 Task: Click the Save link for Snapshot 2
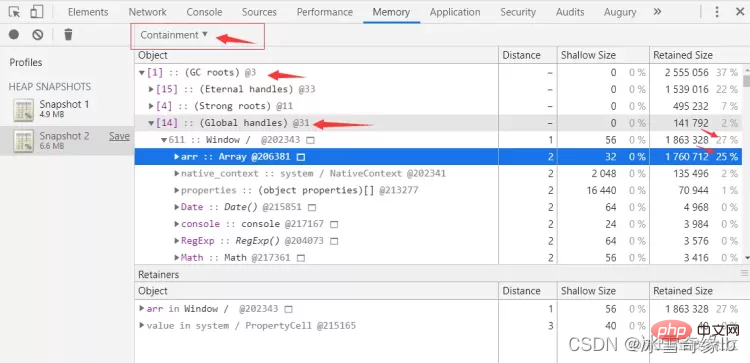(119, 136)
